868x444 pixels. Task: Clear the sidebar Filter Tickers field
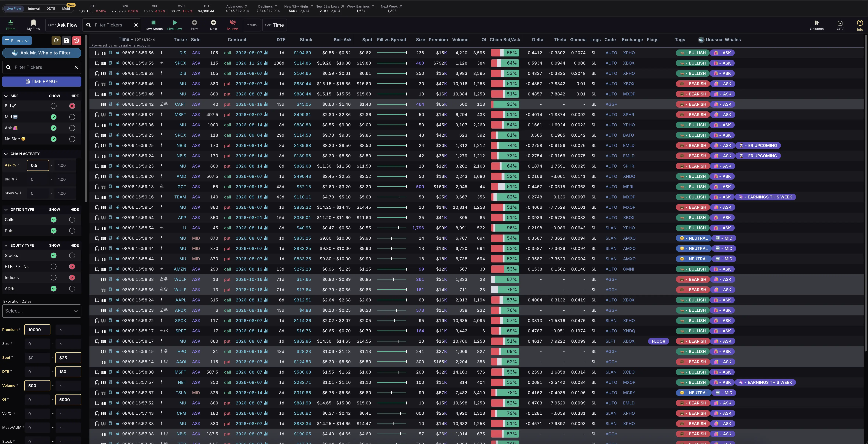(x=76, y=67)
